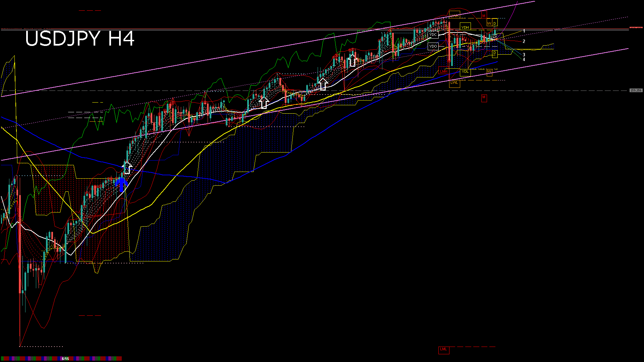Click projection line label 3
This screenshot has height=362, width=644.
524,55
